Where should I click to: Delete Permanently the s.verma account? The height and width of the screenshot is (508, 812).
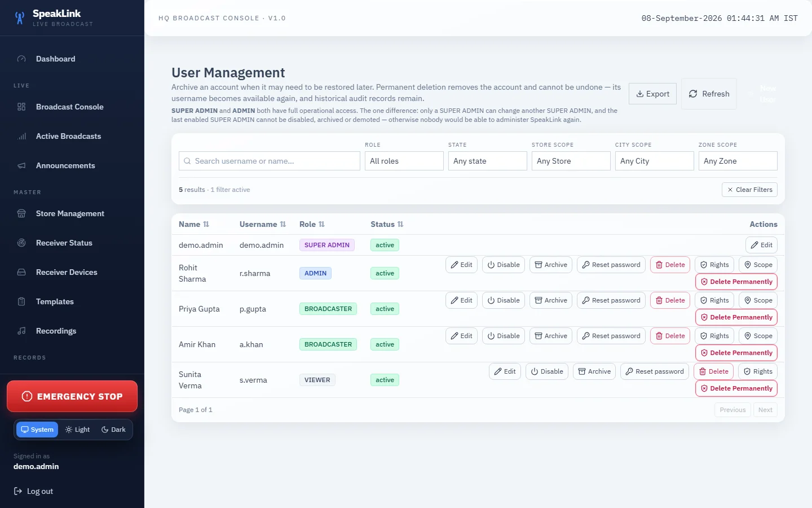736,388
